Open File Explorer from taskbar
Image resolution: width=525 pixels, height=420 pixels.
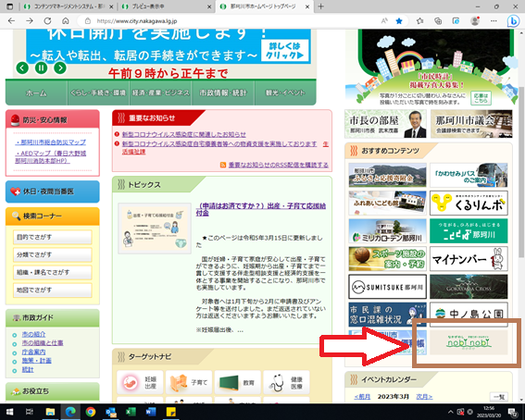click(50, 412)
